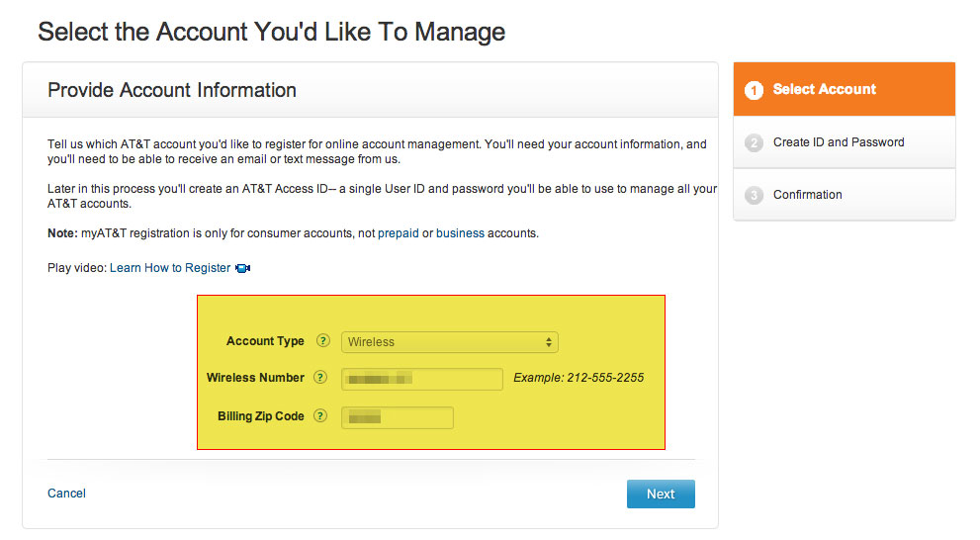Select the Create ID and Password step
This screenshot has height=540, width=980.
pos(839,142)
